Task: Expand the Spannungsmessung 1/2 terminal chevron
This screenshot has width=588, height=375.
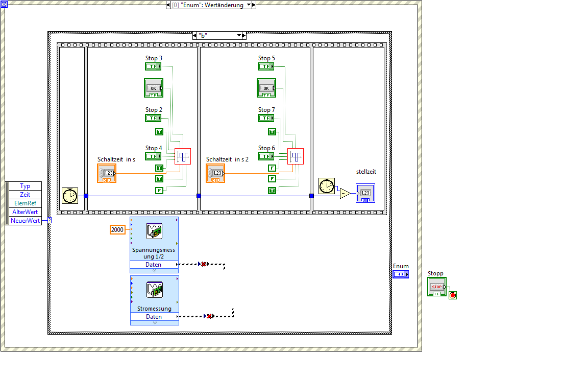Action: [x=154, y=270]
